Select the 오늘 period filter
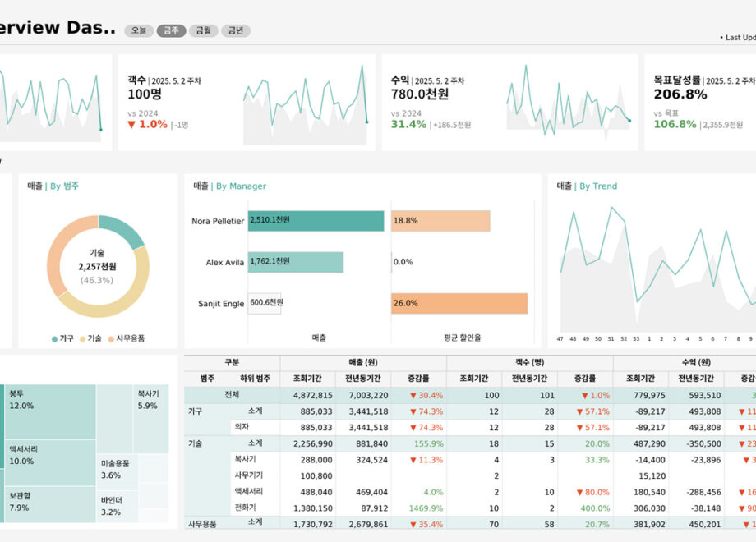Viewport: 756px width, 542px height. (x=139, y=30)
